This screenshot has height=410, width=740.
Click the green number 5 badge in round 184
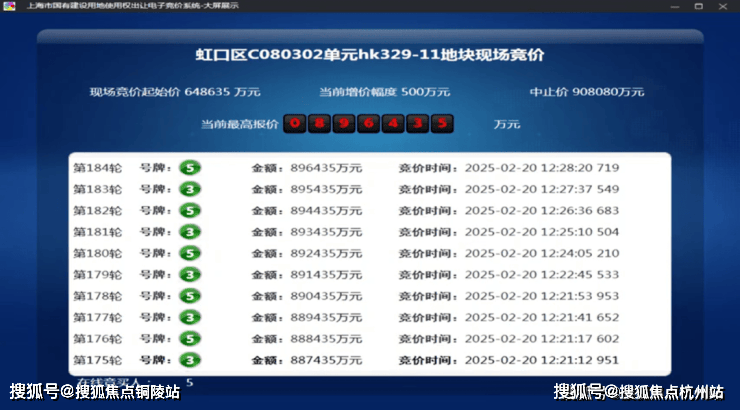coord(190,168)
